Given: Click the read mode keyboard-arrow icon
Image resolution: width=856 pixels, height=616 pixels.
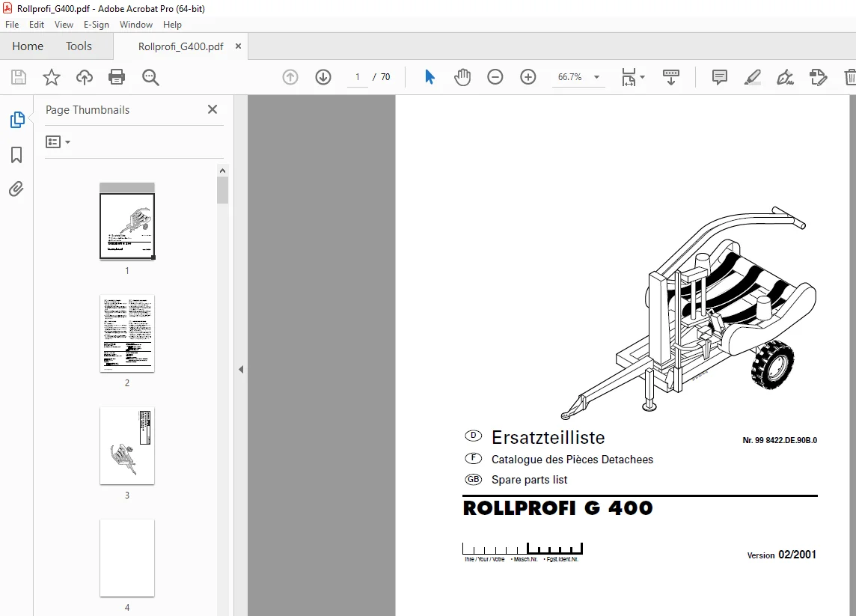Looking at the screenshot, I should [x=671, y=77].
